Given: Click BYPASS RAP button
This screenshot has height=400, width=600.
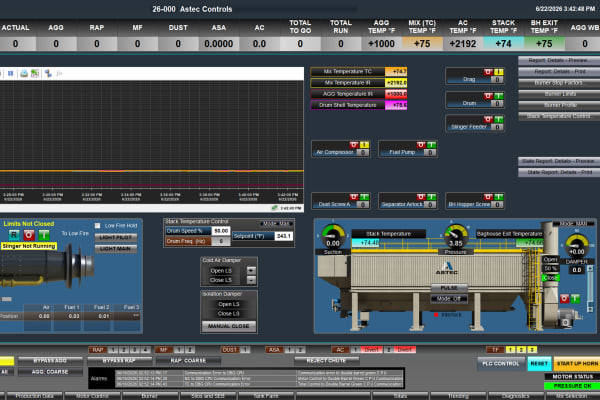Looking at the screenshot, I should (119, 361).
